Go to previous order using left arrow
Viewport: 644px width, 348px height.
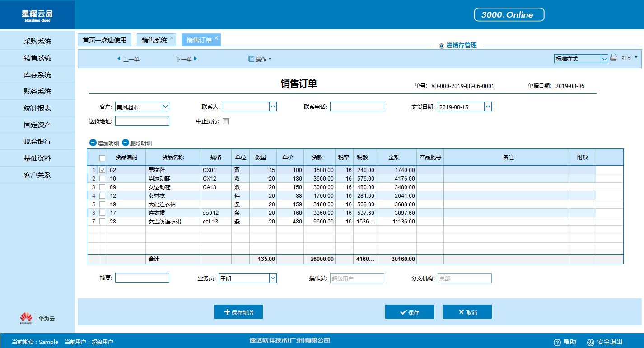coord(119,59)
